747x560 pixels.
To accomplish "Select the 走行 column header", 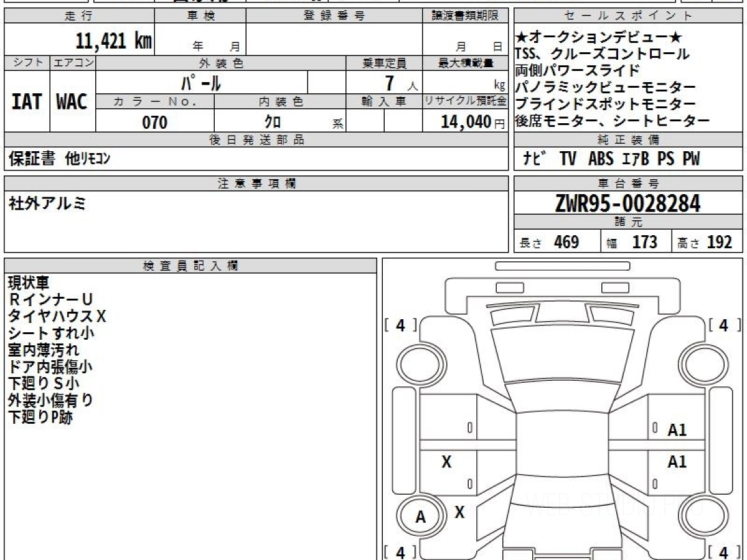I will click(78, 16).
